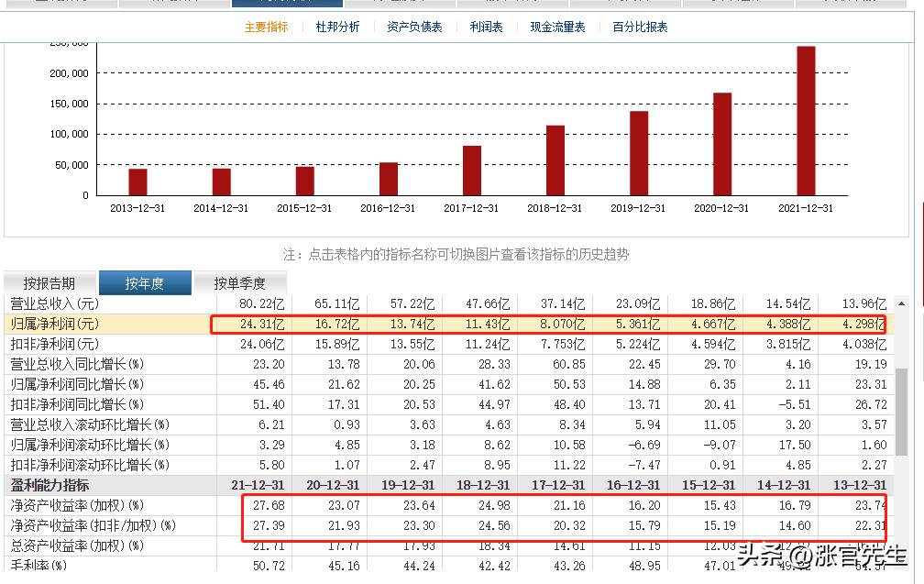Switch to 杜邦分析 tab
This screenshot has width=924, height=584.
click(337, 28)
